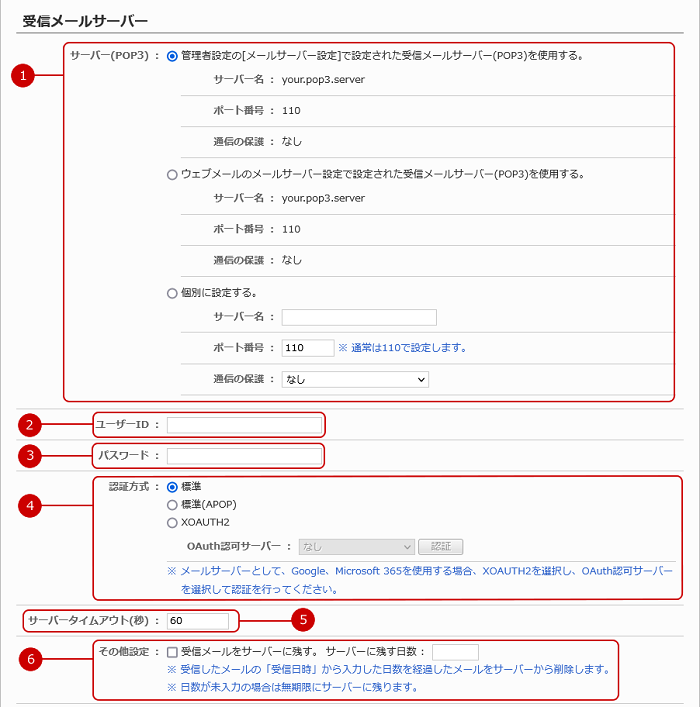Click the サーバーに残す日数 input field
Screen dimensions: 700x707
click(455, 651)
